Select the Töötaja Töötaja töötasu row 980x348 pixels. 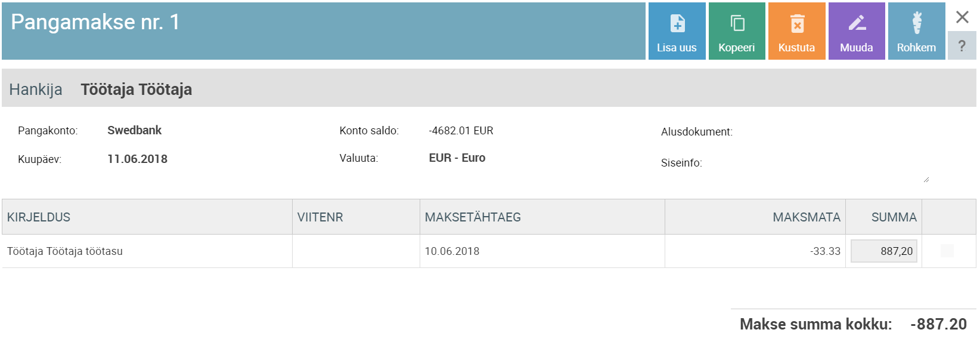[x=489, y=251]
